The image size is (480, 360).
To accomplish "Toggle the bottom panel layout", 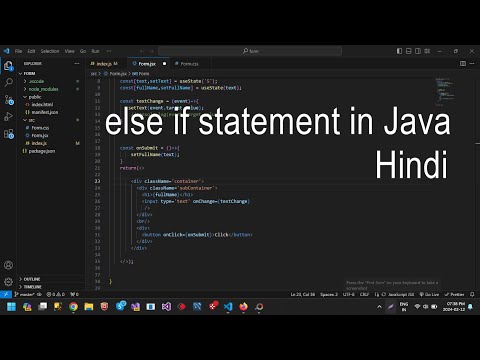I will point(409,51).
